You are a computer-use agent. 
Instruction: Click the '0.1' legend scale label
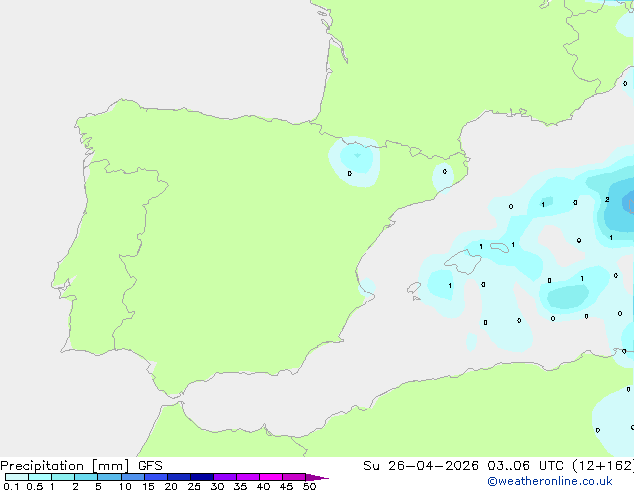(11, 486)
